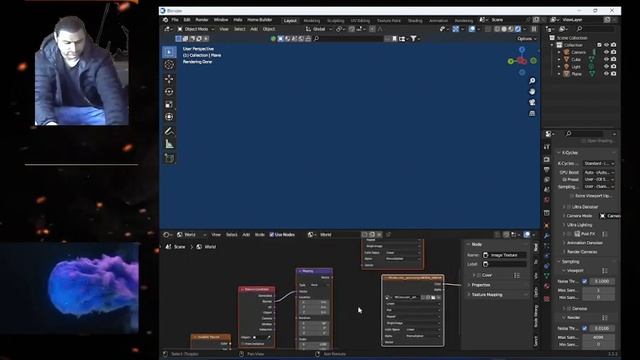Select the Move tool in viewport toolbar
The image size is (640, 360).
click(x=169, y=79)
